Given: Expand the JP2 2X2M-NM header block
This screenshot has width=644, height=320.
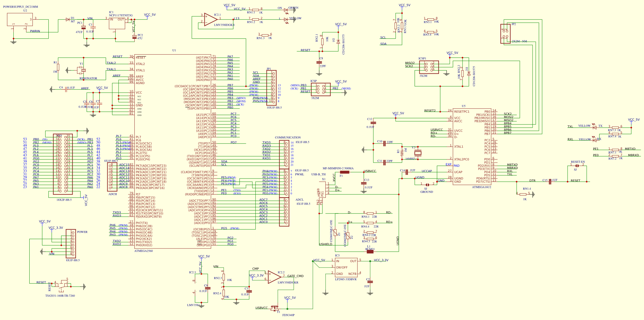Looking at the screenshot, I should (506, 33).
